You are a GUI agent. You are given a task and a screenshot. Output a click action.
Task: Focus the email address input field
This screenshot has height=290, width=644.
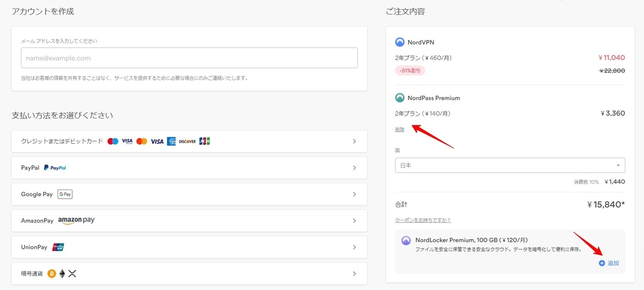coord(189,58)
